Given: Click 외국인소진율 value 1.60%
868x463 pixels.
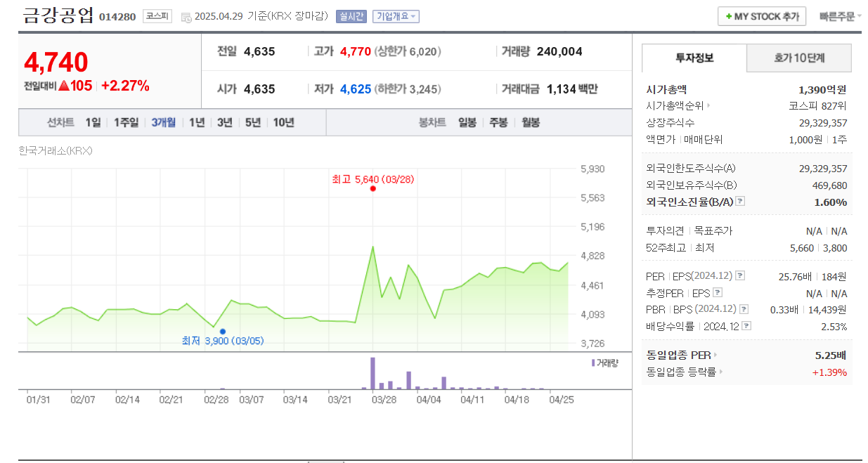Looking at the screenshot, I should pos(831,202).
